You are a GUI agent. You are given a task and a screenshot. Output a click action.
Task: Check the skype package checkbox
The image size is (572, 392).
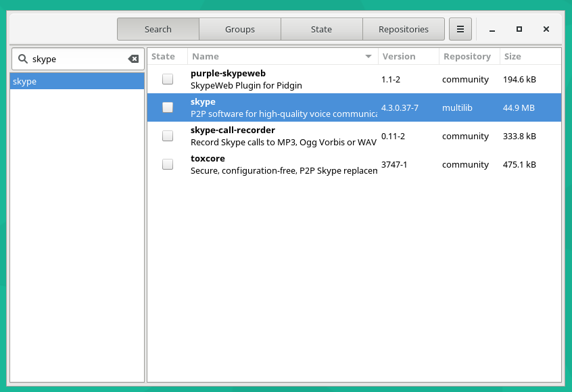pyautogui.click(x=168, y=107)
